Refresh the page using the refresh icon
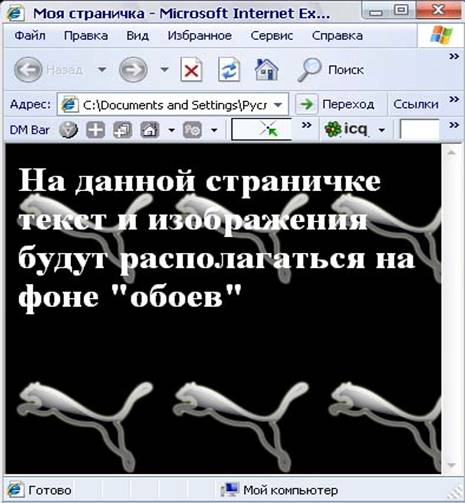This screenshot has width=465, height=503. [229, 69]
